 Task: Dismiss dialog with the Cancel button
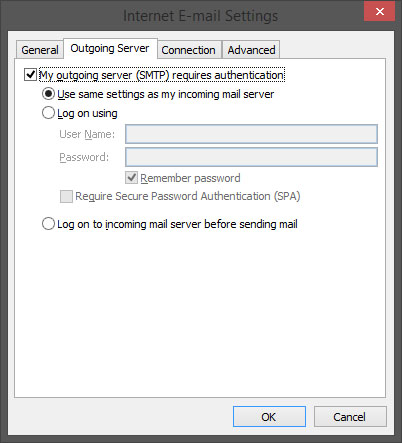(350, 417)
